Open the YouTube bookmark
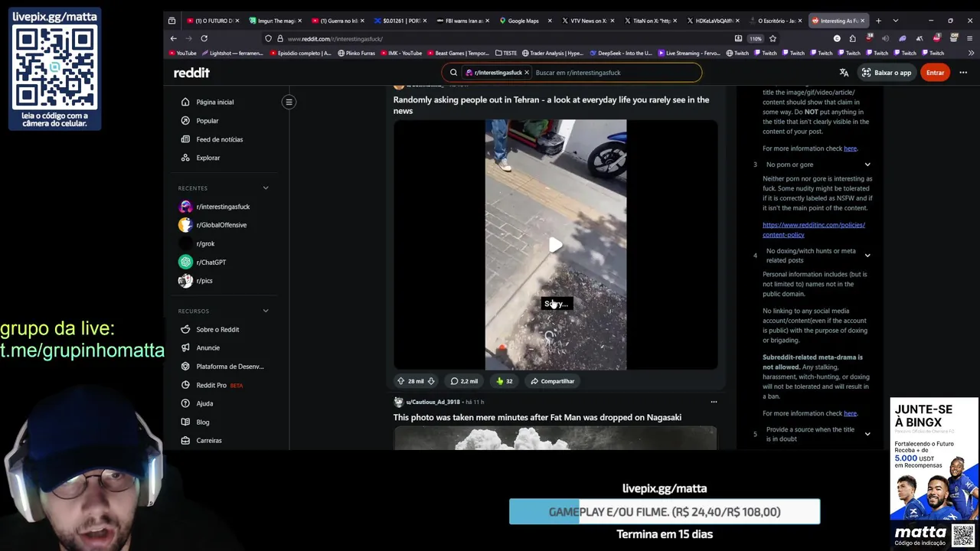The height and width of the screenshot is (551, 980). coord(181,53)
